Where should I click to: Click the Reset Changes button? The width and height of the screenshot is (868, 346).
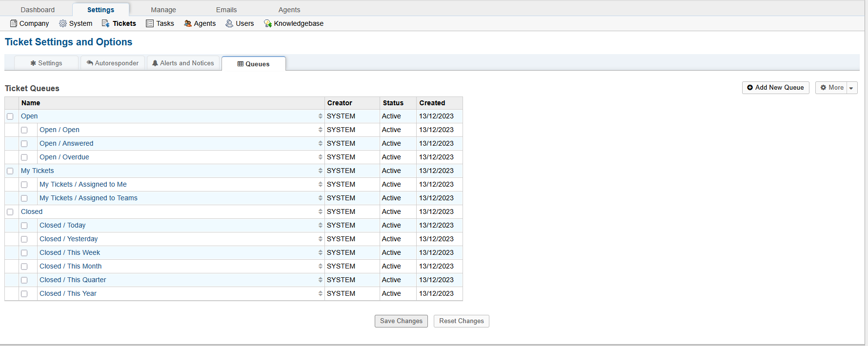click(461, 321)
